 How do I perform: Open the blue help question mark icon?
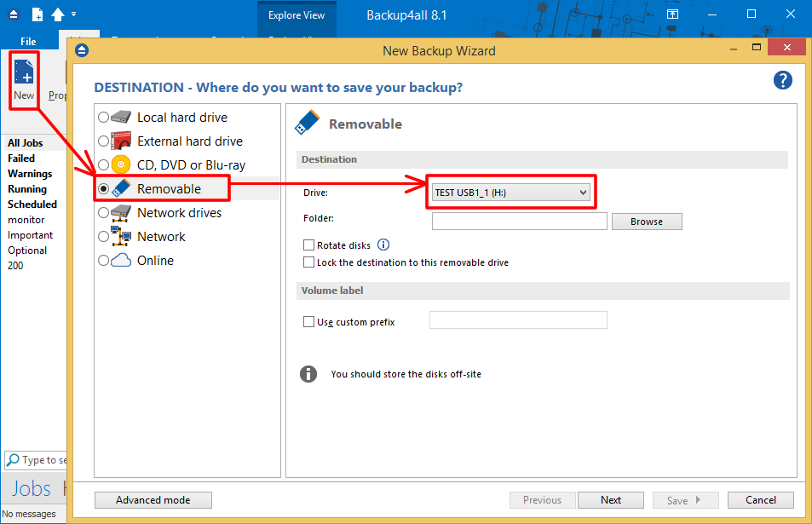coord(782,80)
